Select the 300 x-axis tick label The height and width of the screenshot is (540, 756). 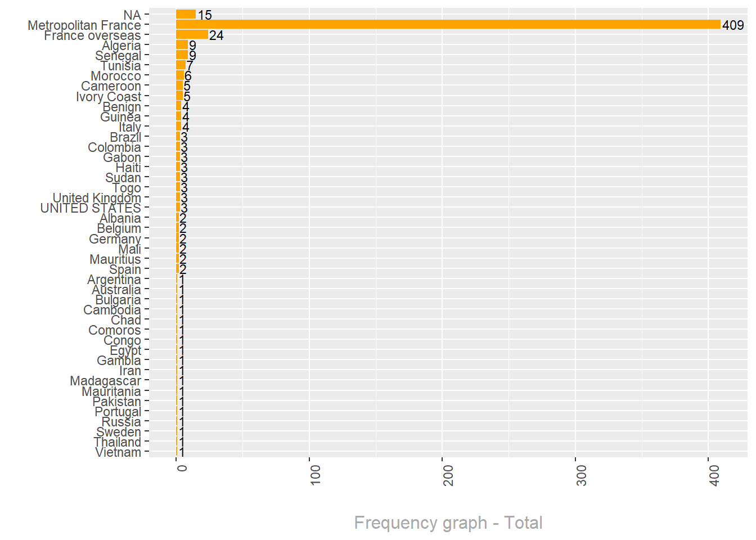click(582, 475)
